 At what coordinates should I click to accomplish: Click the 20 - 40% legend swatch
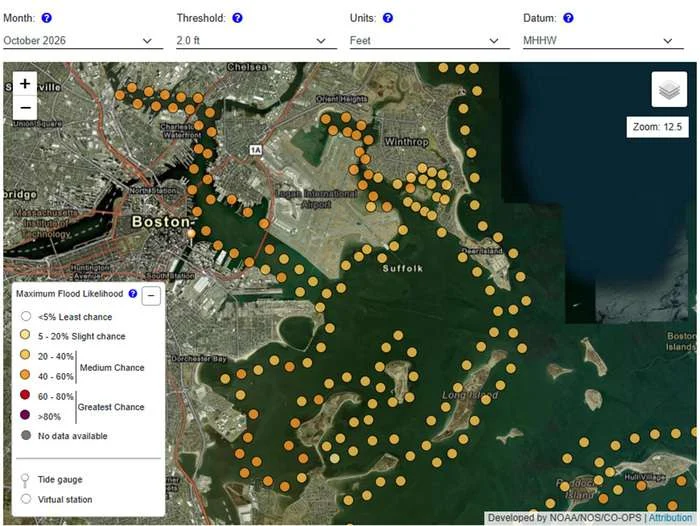tap(25, 355)
